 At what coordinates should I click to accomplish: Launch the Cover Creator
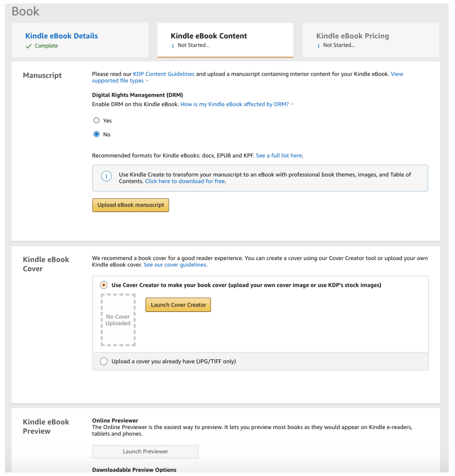(178, 305)
